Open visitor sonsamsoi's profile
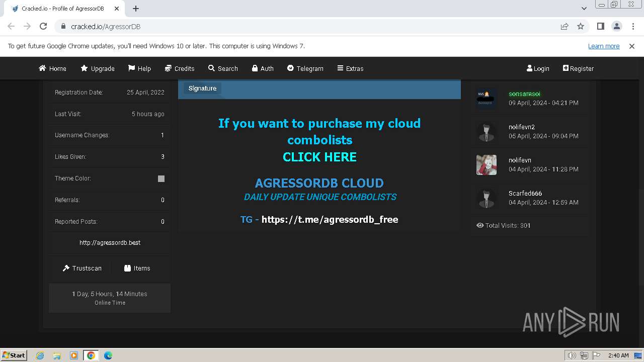644x362 pixels. pos(524,94)
